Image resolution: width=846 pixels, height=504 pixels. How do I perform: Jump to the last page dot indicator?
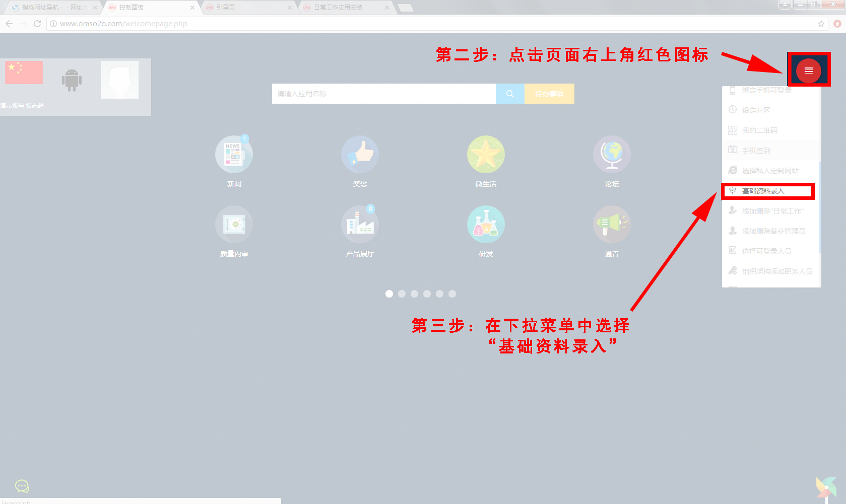[x=452, y=294]
